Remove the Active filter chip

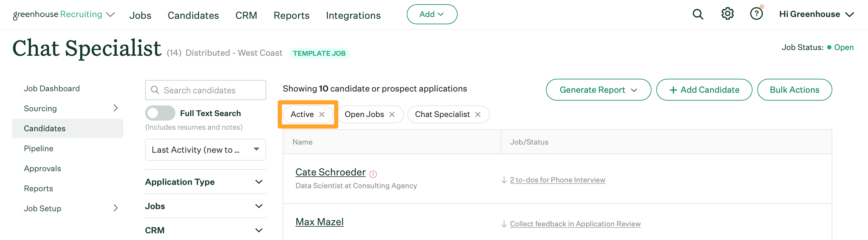322,115
